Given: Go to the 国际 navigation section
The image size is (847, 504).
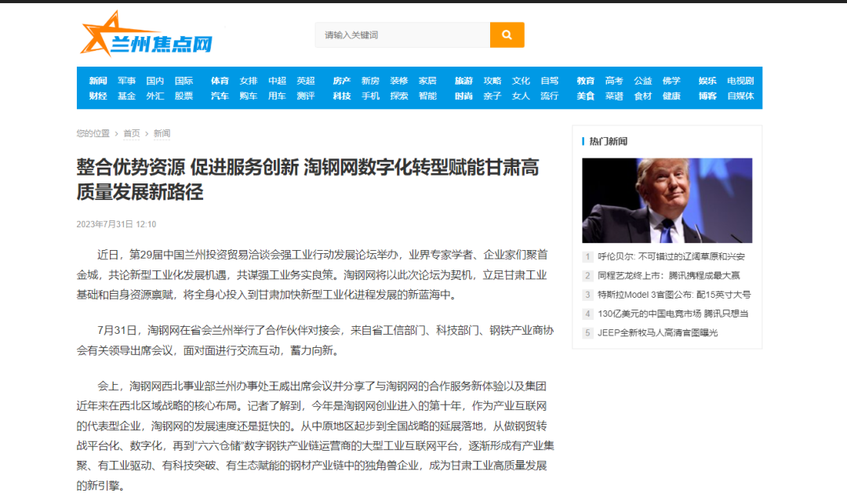Looking at the screenshot, I should pos(184,81).
